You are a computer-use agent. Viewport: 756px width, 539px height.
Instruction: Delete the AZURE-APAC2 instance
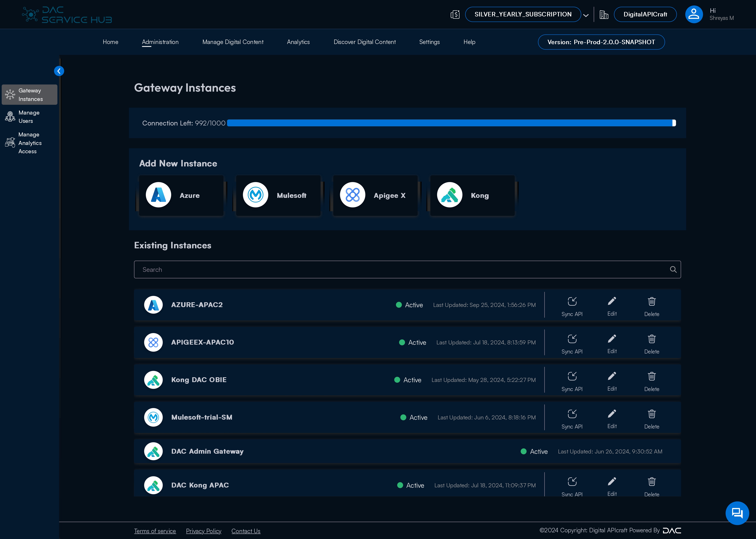(x=651, y=306)
